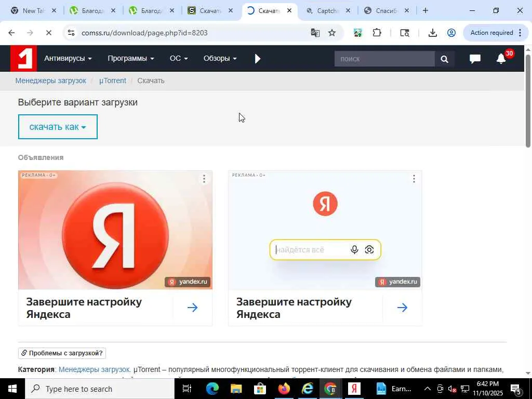532x399 pixels.
Task: Click the address bar URL
Action: pyautogui.click(x=144, y=33)
